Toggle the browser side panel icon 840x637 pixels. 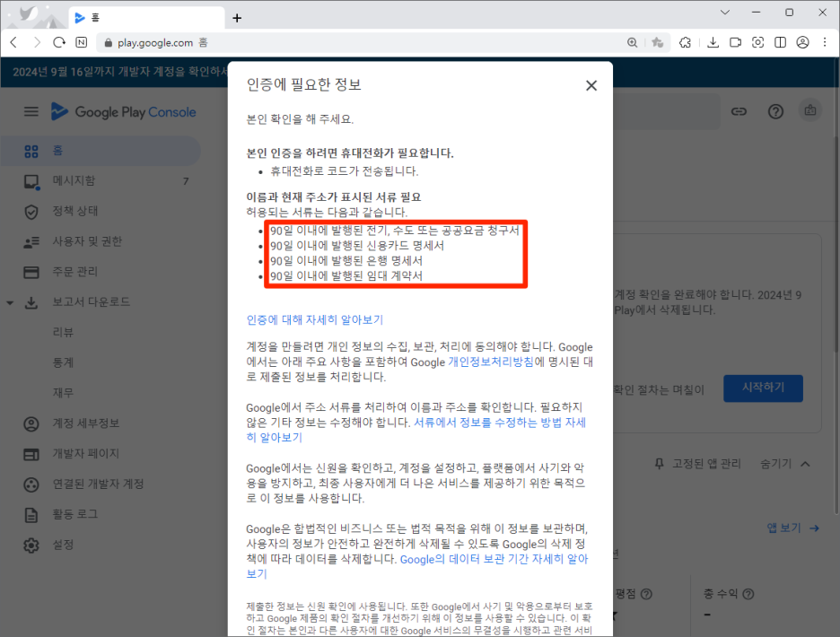[x=780, y=42]
